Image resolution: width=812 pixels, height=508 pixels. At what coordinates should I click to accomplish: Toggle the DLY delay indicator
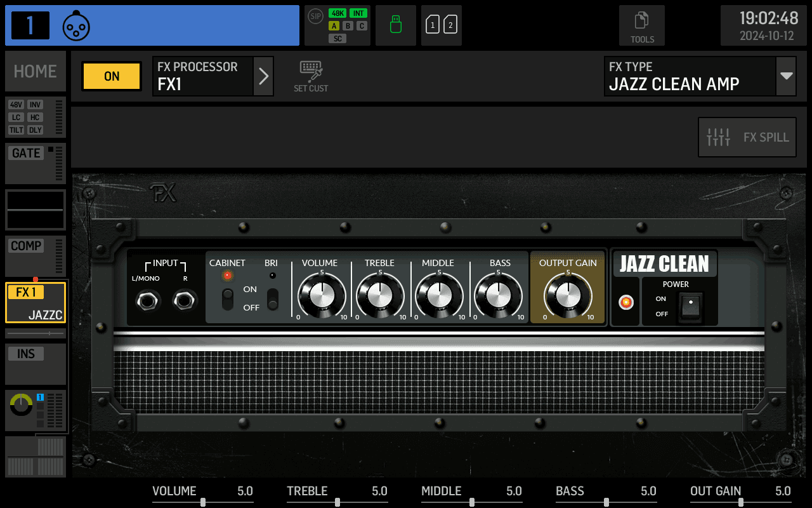[x=35, y=130]
